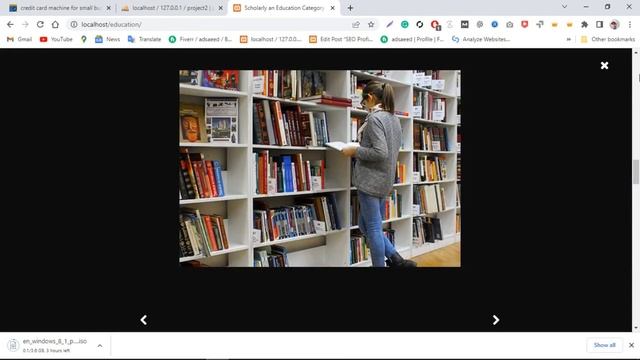Bookmark this tab with the star
Screen dimensions: 640x360
[371, 24]
